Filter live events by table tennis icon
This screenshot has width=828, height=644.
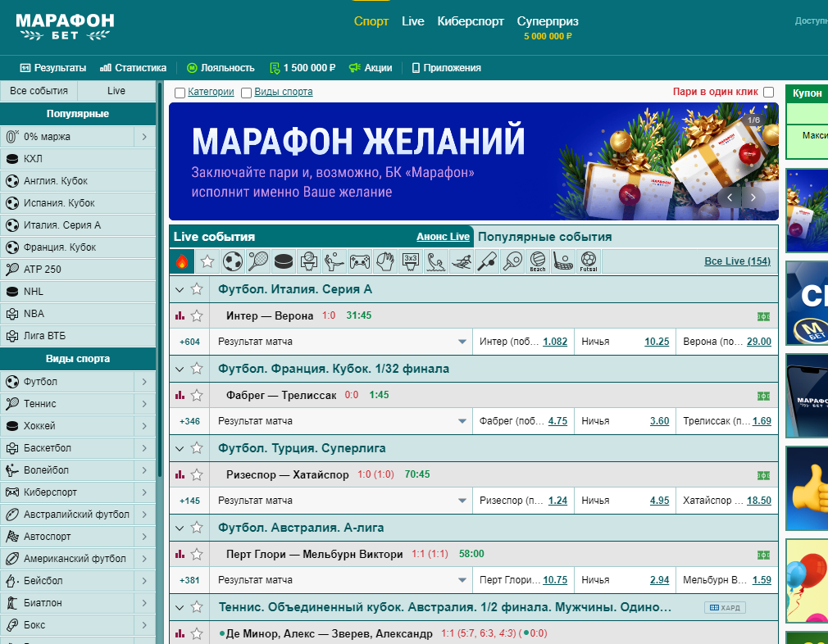pos(512,261)
